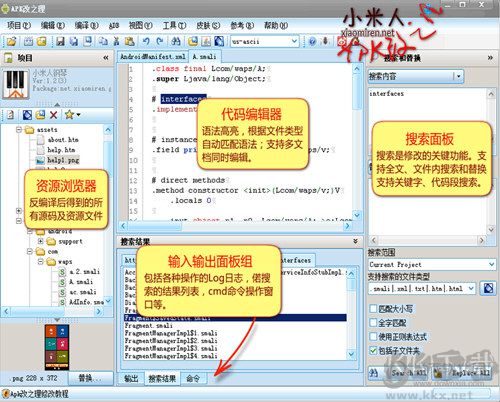This screenshot has height=402, width=500.
Task: Uncheck the 包括子文件夹 checkbox
Action: [x=373, y=350]
